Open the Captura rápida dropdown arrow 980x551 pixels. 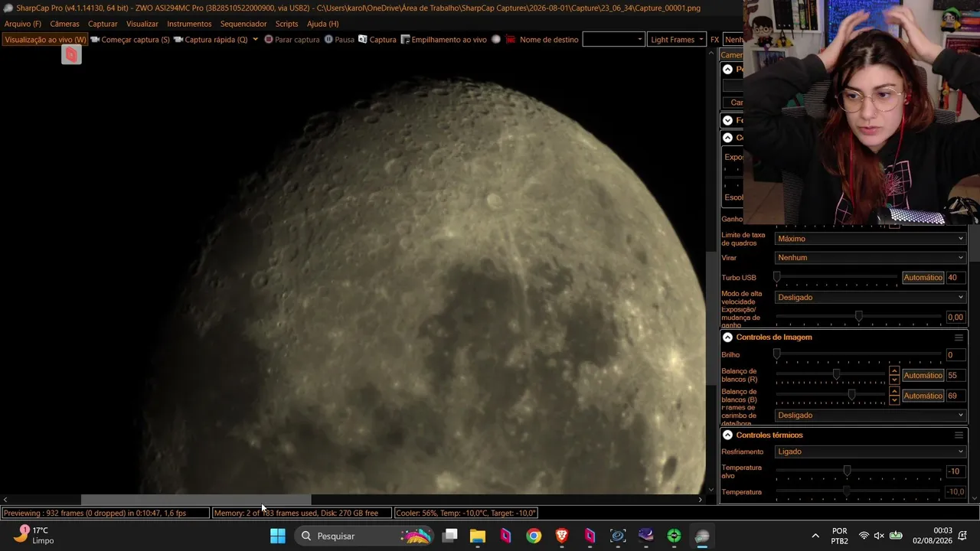tap(255, 39)
